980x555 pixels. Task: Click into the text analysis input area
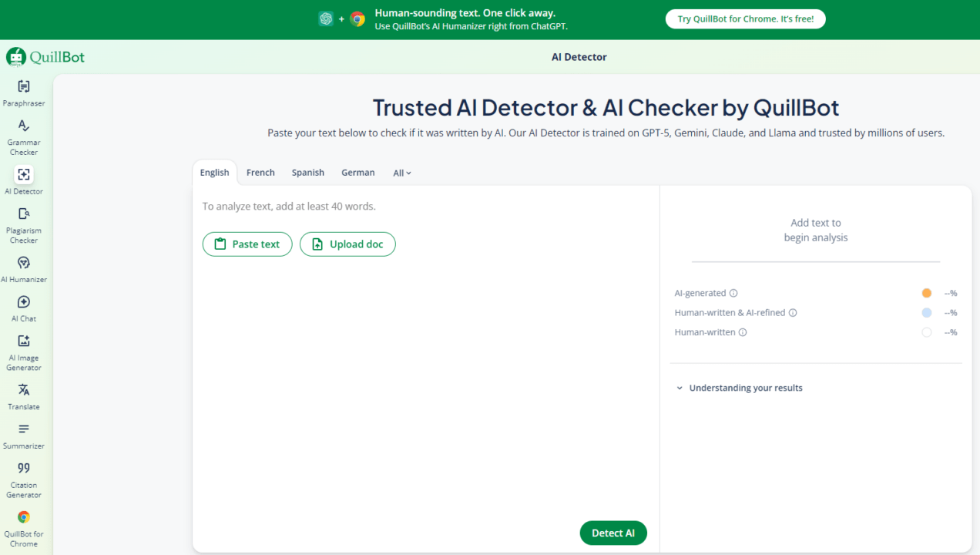click(x=425, y=370)
